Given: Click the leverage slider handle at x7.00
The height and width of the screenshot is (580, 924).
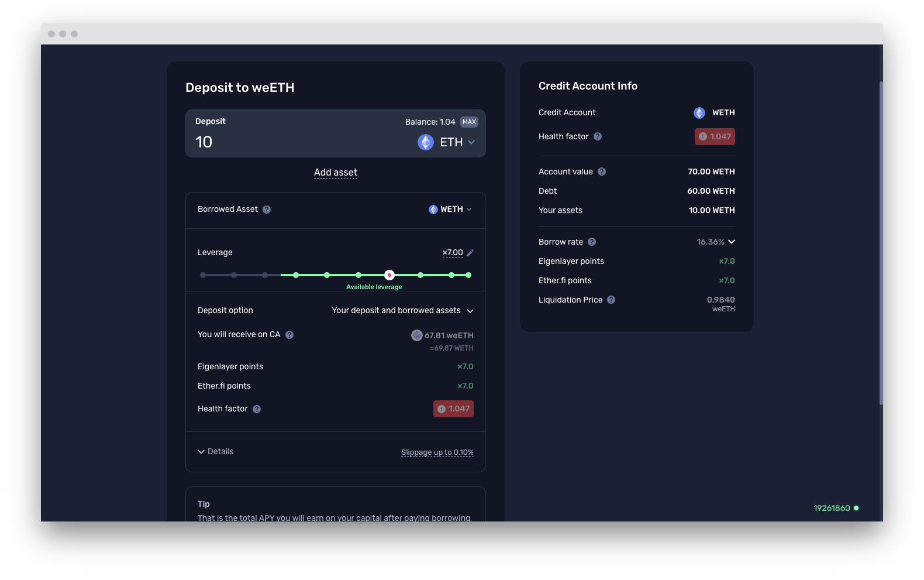Looking at the screenshot, I should click(389, 275).
